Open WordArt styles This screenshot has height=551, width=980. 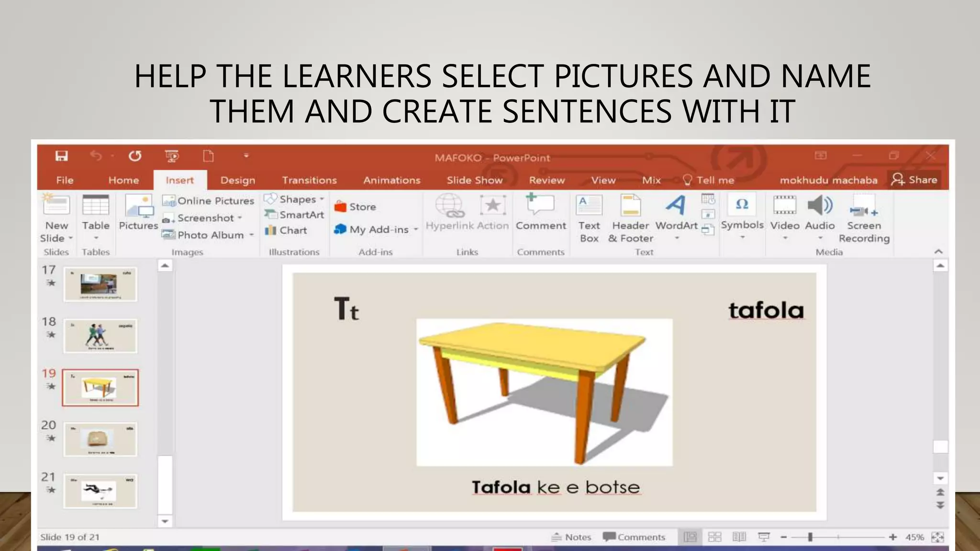point(676,217)
